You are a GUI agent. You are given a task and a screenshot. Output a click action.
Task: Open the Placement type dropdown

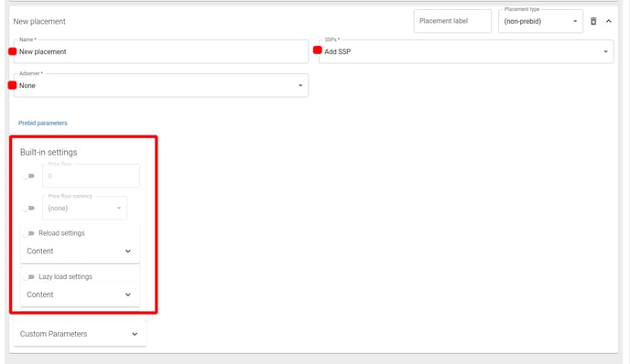[x=540, y=21]
